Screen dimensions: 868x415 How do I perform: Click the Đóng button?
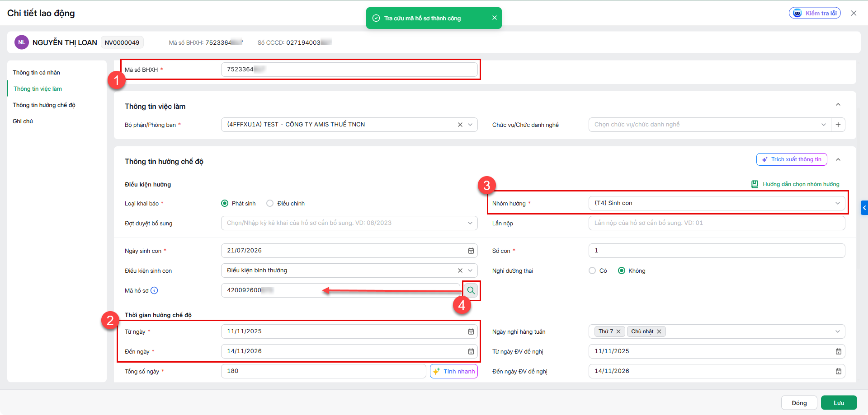coord(799,403)
